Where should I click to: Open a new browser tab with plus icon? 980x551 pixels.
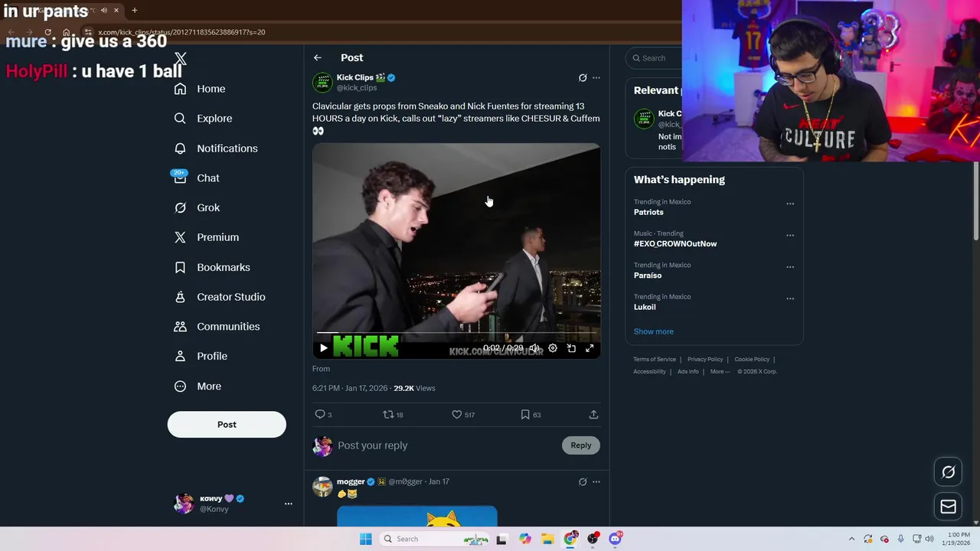click(134, 10)
